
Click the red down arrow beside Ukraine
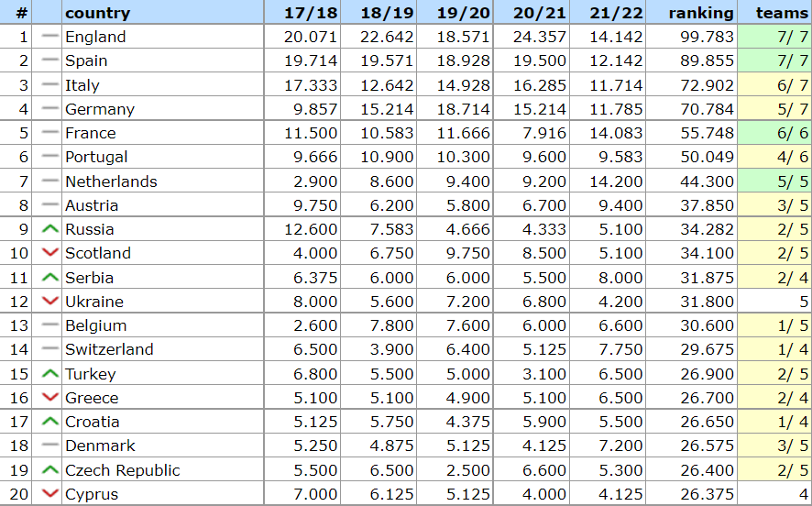[49, 302]
